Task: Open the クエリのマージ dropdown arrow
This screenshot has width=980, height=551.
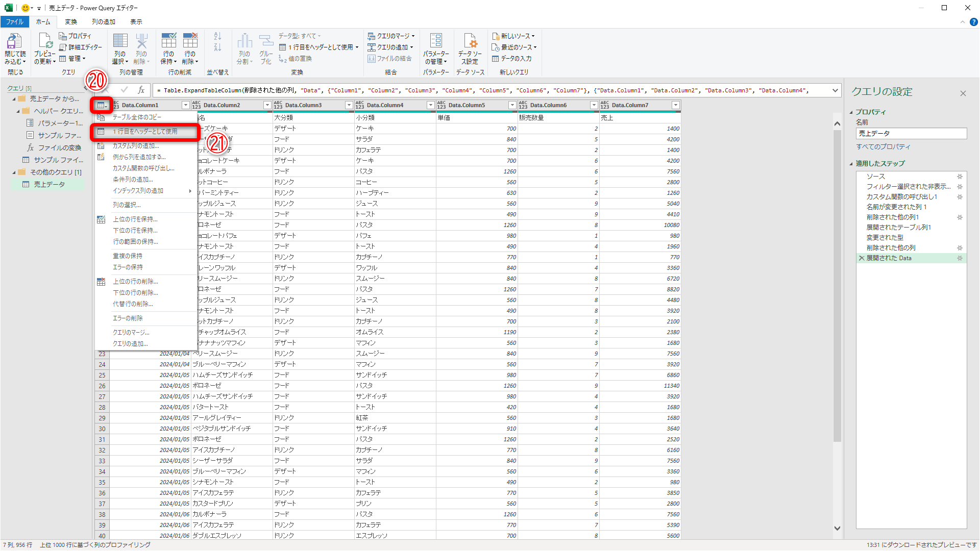Action: (413, 36)
